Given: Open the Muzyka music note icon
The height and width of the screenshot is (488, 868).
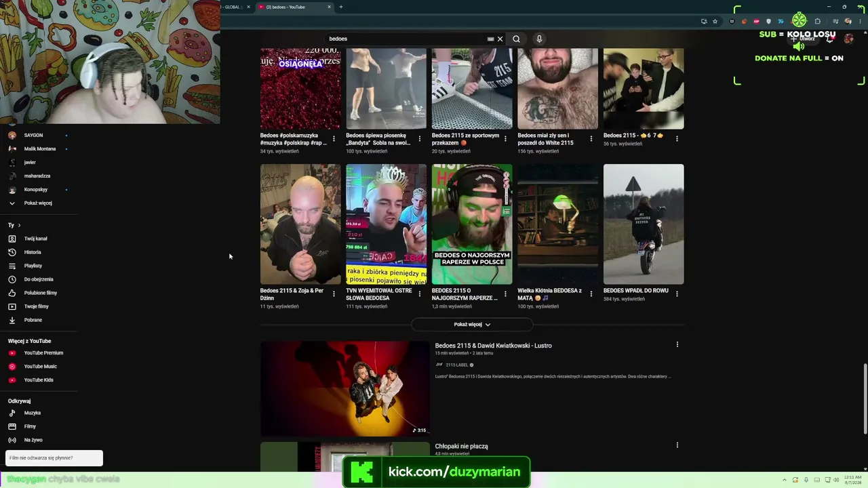Looking at the screenshot, I should 12,413.
